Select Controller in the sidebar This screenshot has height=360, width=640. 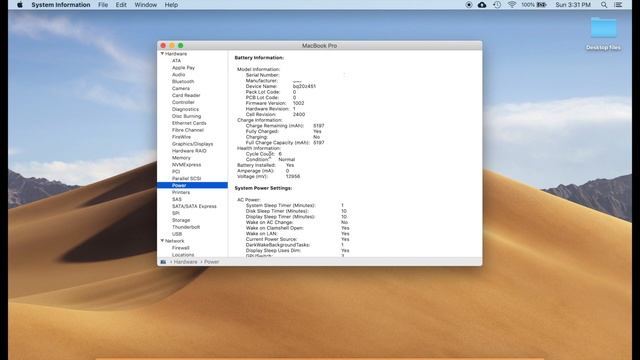183,102
